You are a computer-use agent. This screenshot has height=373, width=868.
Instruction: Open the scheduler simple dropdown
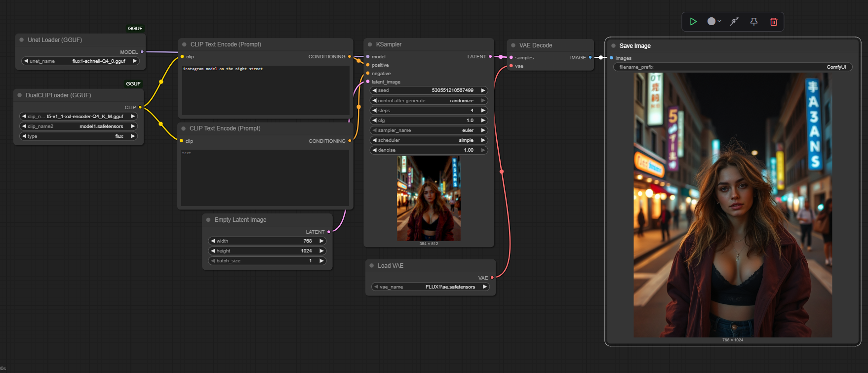[429, 140]
